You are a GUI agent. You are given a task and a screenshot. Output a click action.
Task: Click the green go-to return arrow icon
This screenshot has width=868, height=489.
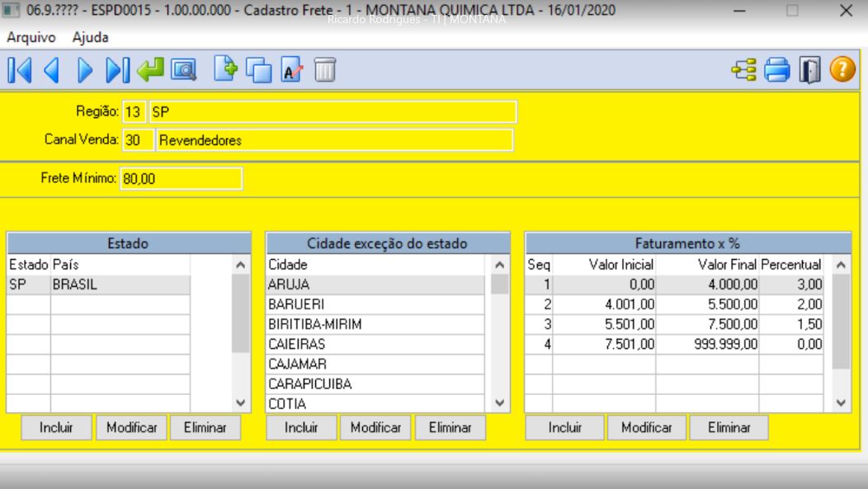[150, 70]
